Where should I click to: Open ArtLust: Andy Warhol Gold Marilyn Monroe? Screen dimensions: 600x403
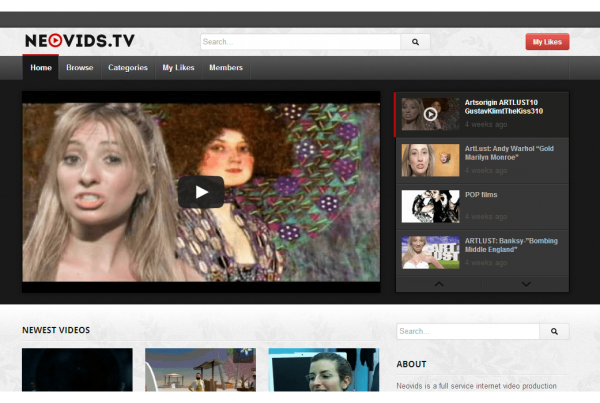509,153
